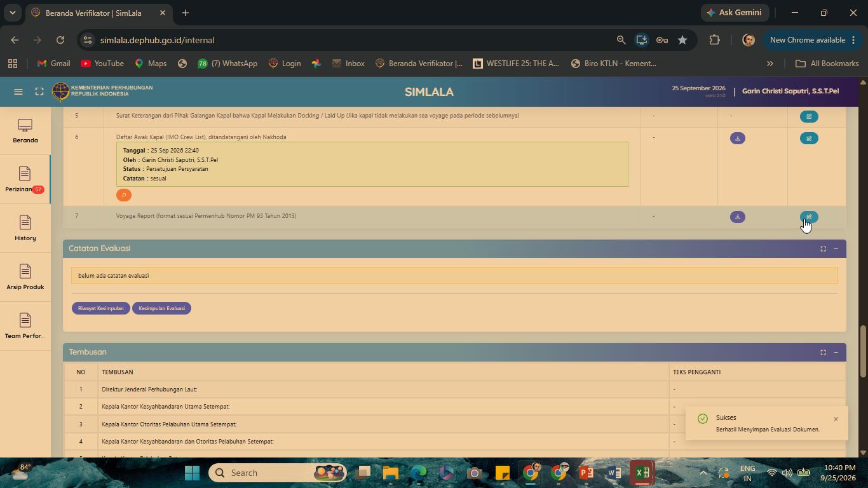Open the edit icon for row 5 Surat Keterangan
868x488 pixels.
(809, 116)
